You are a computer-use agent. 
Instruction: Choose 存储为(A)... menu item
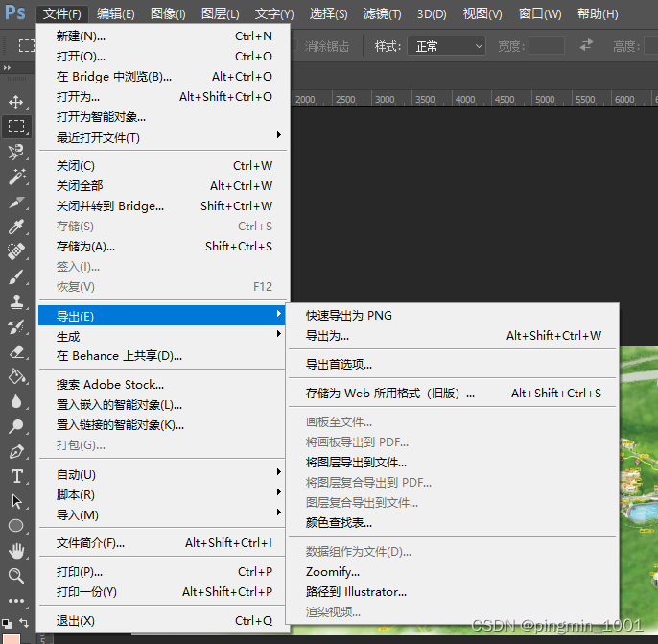[x=161, y=246]
